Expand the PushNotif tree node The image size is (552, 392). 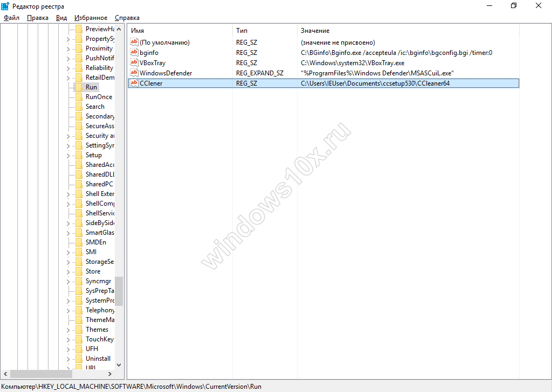(x=68, y=58)
